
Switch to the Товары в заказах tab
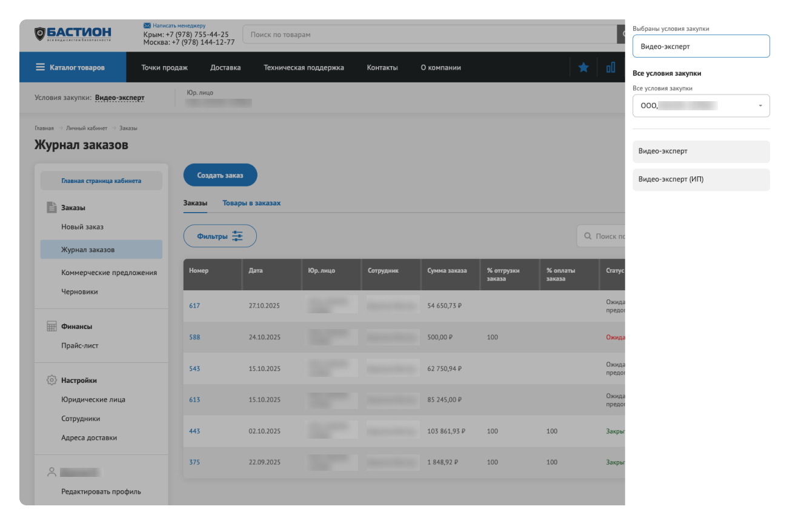[251, 203]
